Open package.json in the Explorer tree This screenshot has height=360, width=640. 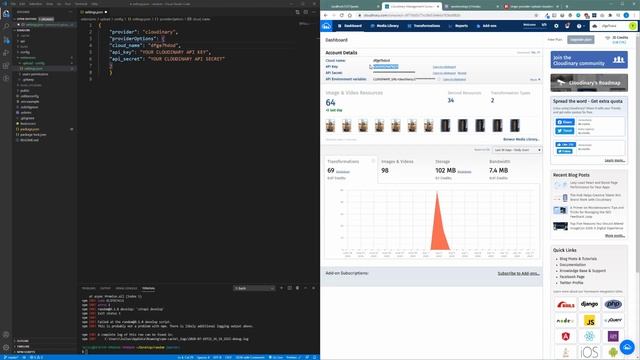click(x=29, y=129)
